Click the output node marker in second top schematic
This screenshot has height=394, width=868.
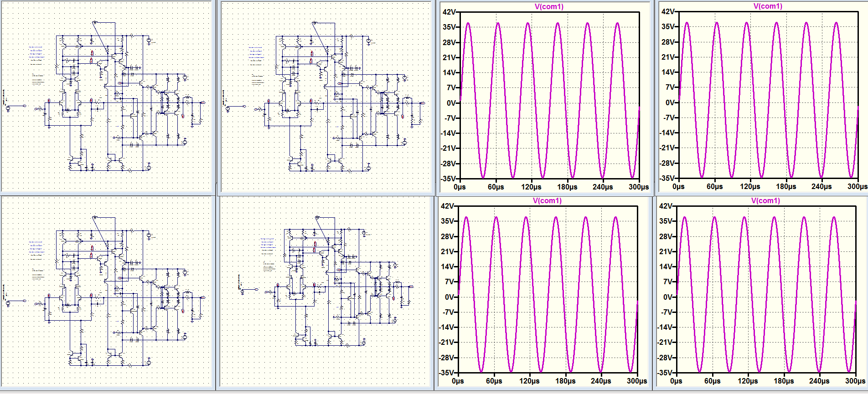click(423, 103)
